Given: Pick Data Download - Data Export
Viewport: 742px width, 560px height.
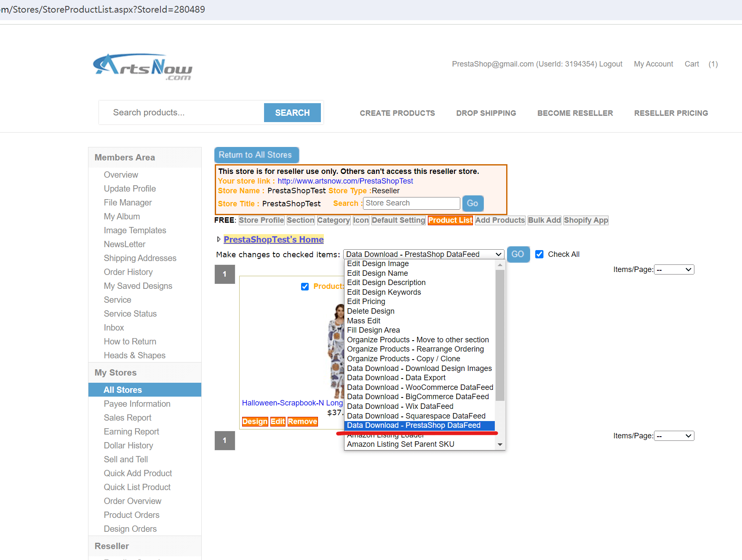Looking at the screenshot, I should (x=419, y=378).
